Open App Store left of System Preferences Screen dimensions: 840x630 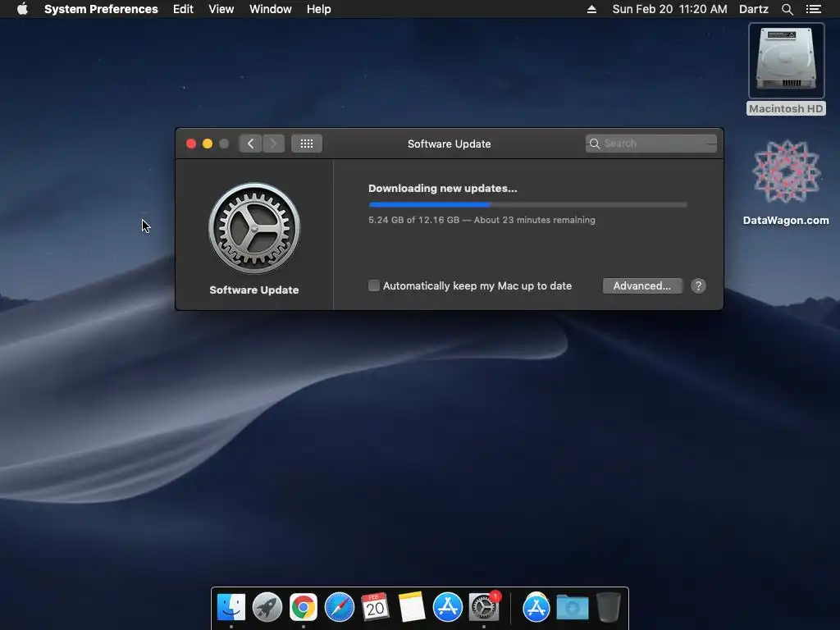point(447,608)
